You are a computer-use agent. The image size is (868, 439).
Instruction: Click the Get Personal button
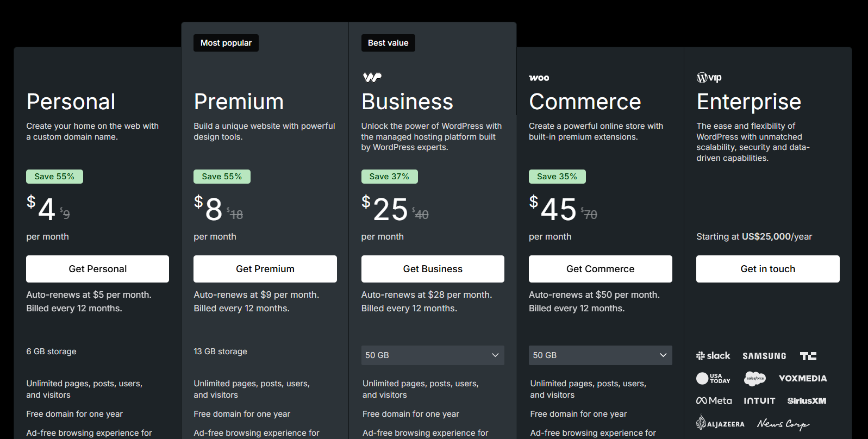coord(97,269)
